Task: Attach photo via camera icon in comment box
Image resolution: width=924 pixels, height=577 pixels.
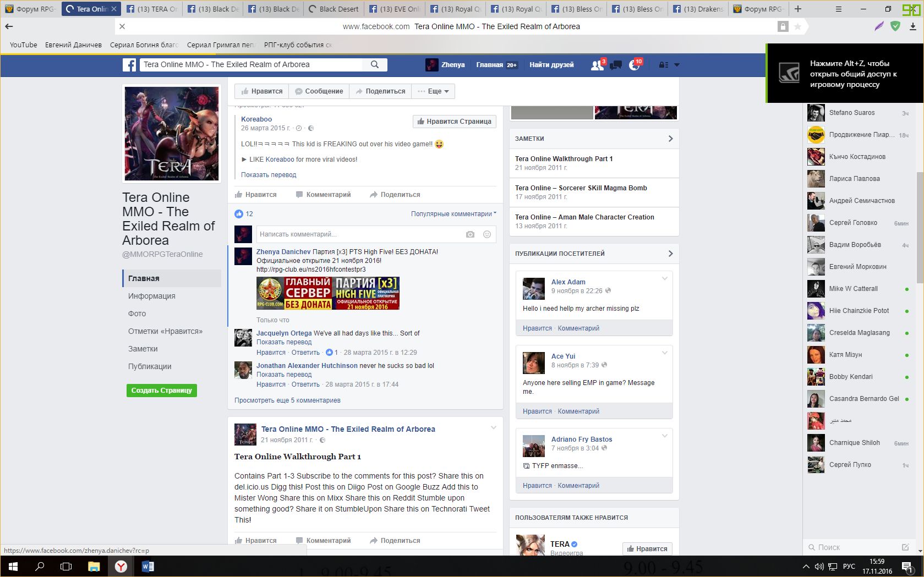Action: click(x=470, y=234)
